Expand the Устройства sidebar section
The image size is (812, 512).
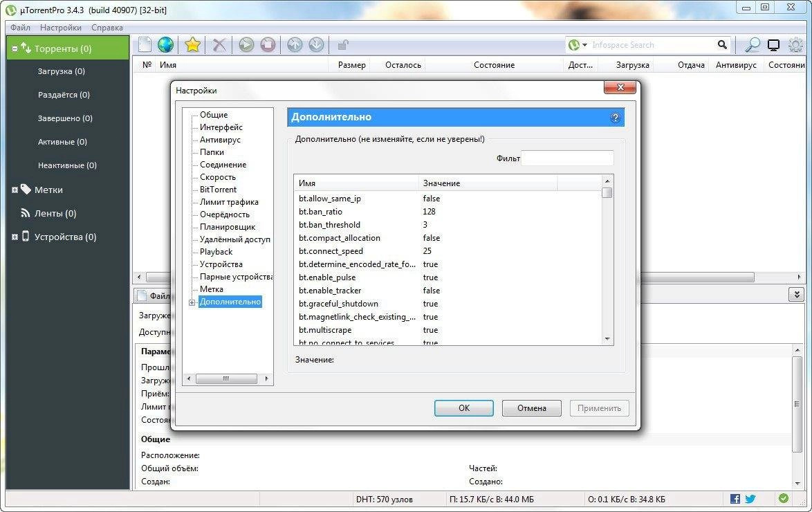(15, 237)
